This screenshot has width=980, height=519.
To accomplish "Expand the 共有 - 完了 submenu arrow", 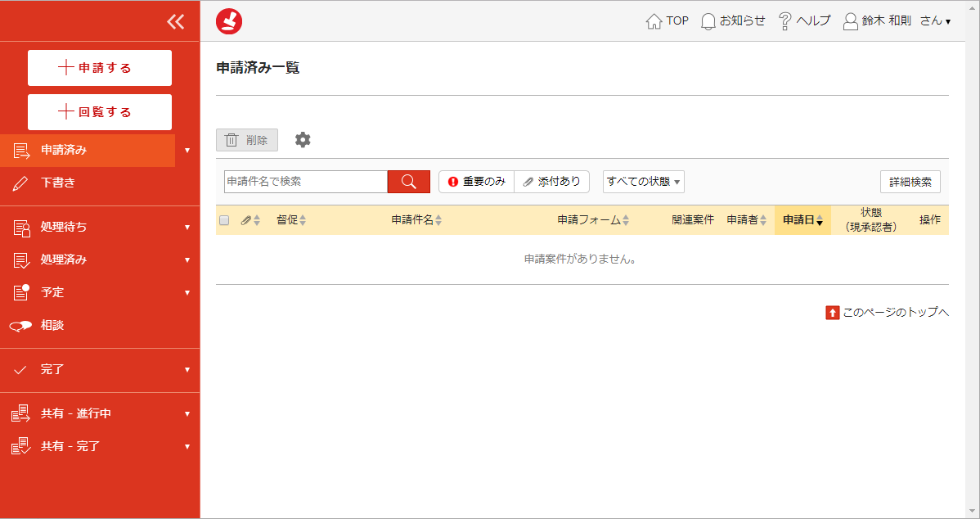I will (187, 446).
